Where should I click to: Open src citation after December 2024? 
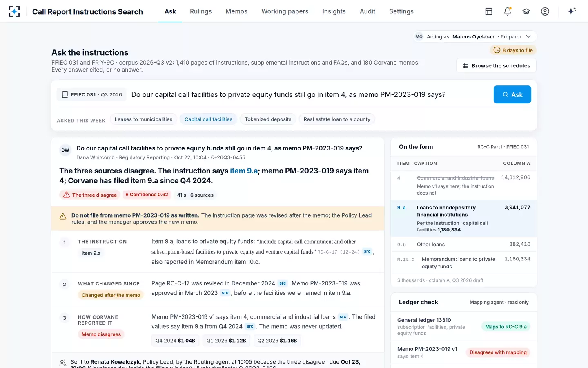283,283
